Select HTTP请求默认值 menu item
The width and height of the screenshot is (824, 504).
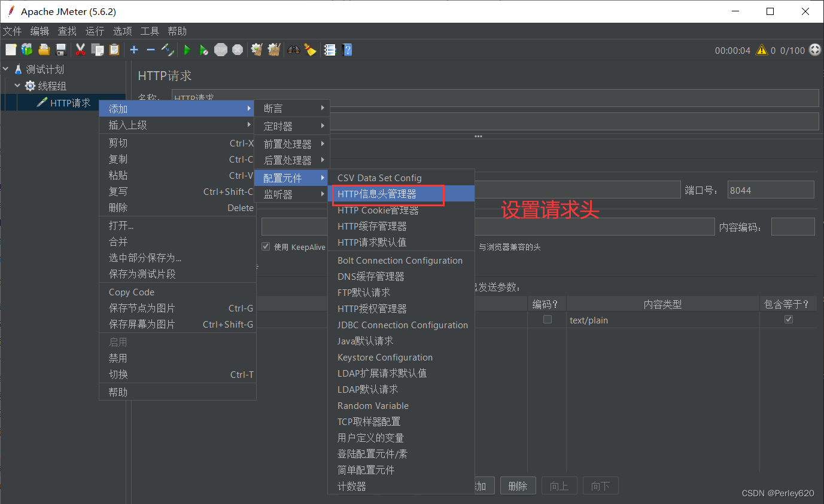tap(401, 242)
